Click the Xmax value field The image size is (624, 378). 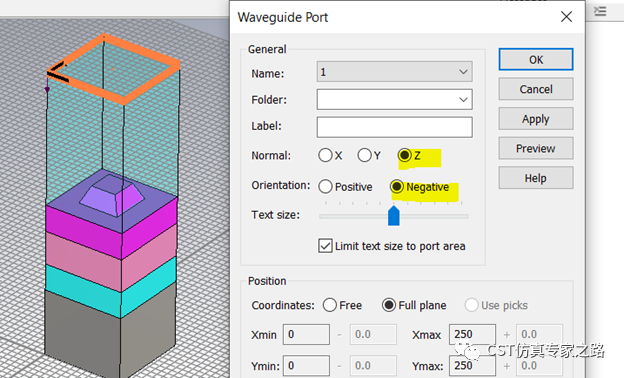[x=472, y=334]
